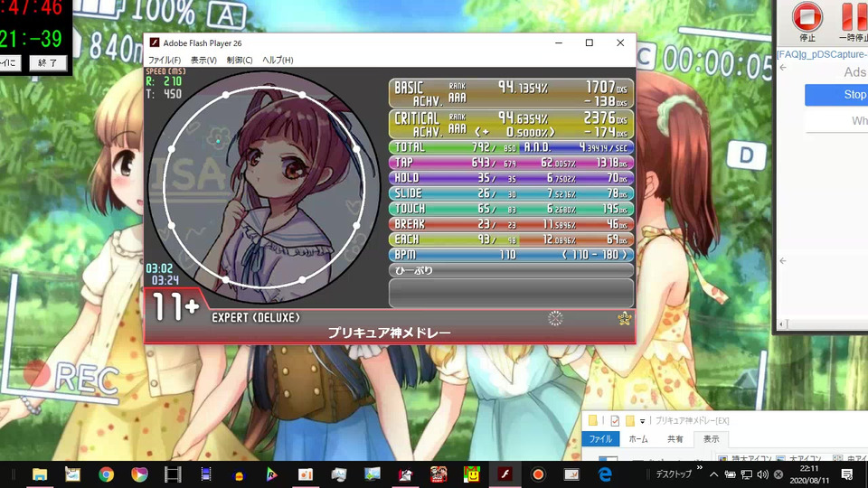Click the デスクトップ toolbar label on the taskbar
Viewport: 868px width, 488px height.
point(674,474)
